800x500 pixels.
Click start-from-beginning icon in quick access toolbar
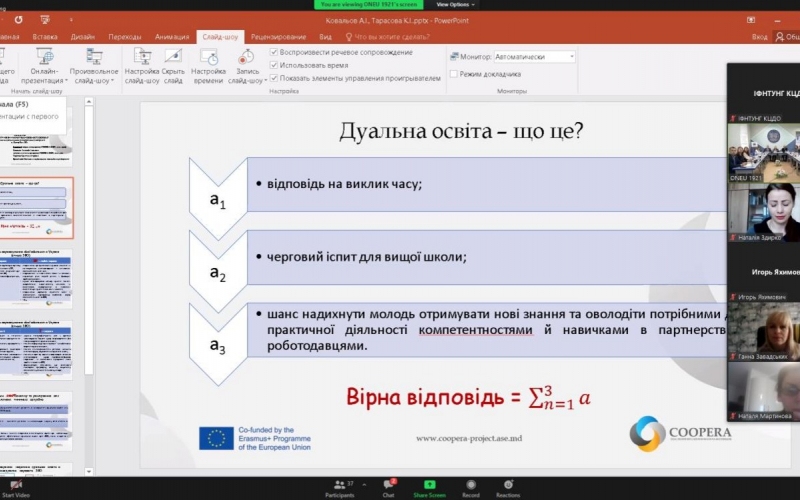tap(45, 20)
